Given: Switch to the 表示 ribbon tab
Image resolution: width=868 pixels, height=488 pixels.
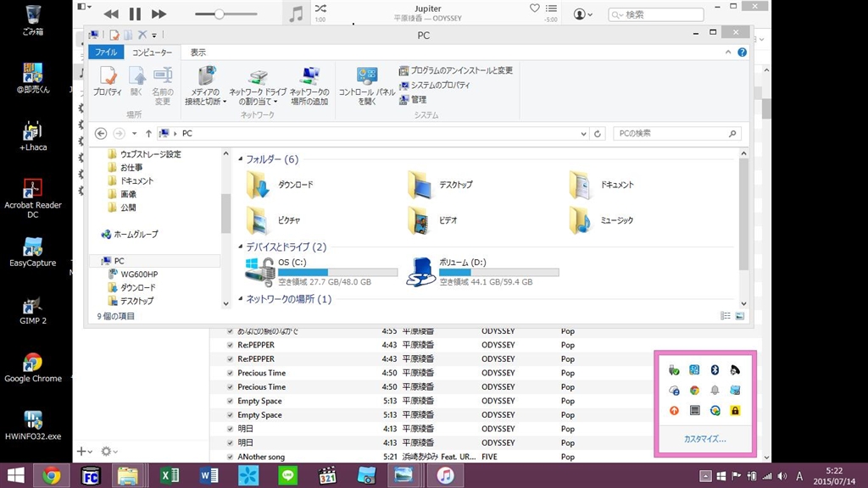Looking at the screenshot, I should [x=198, y=52].
